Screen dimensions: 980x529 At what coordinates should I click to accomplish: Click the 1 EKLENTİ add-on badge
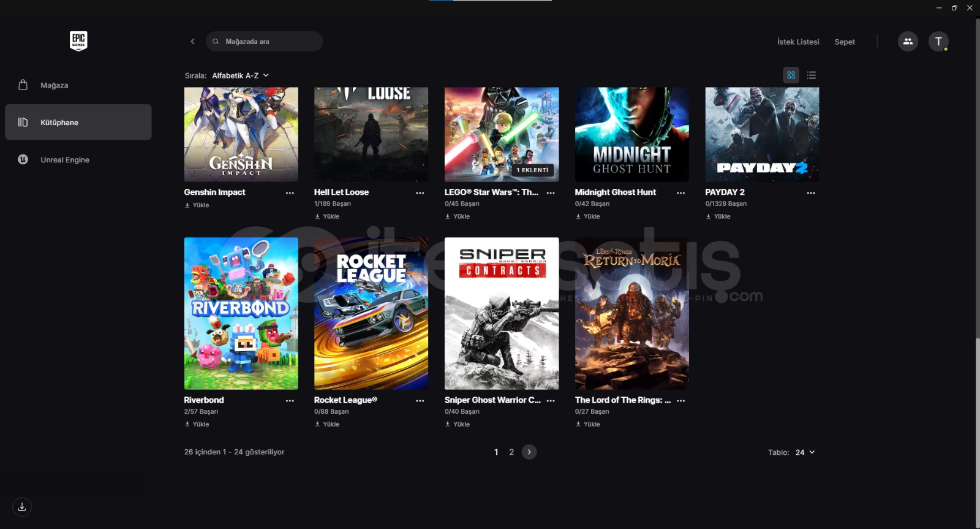[532, 170]
